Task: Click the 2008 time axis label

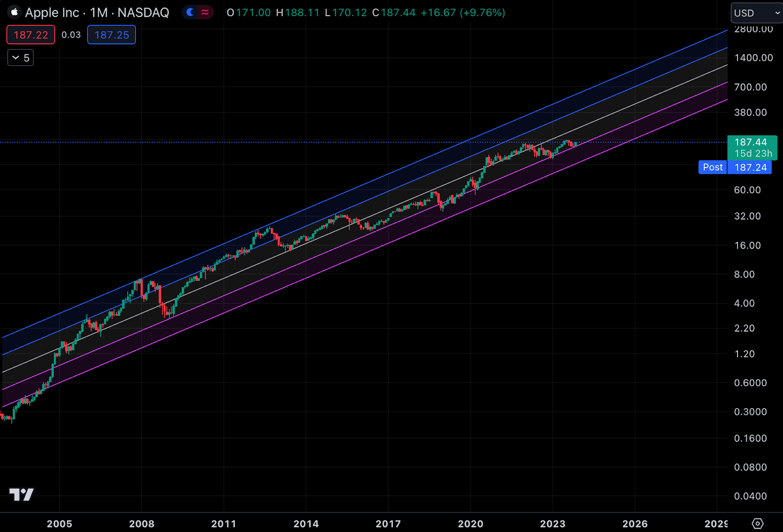Action: 141,524
